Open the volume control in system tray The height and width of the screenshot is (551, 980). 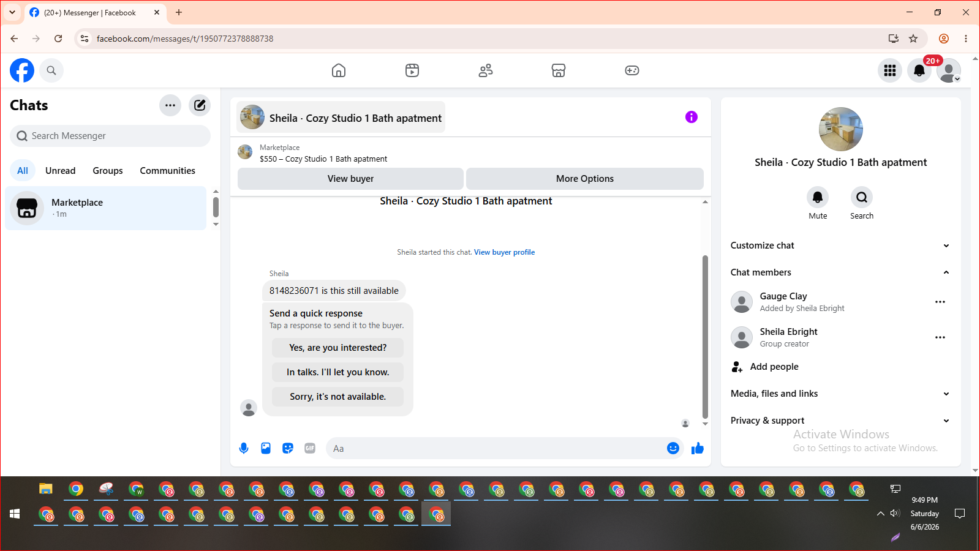pyautogui.click(x=895, y=513)
